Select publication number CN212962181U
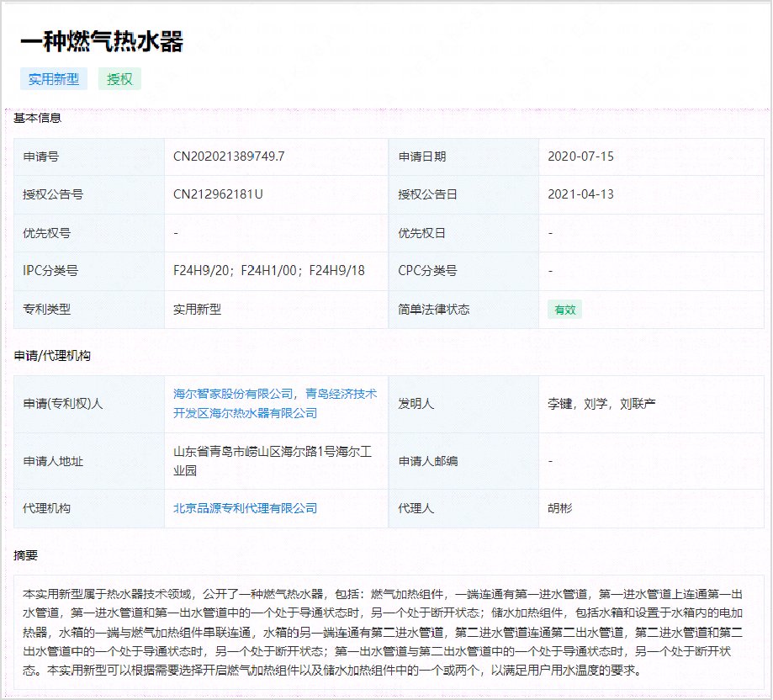The image size is (773, 700). click(218, 194)
